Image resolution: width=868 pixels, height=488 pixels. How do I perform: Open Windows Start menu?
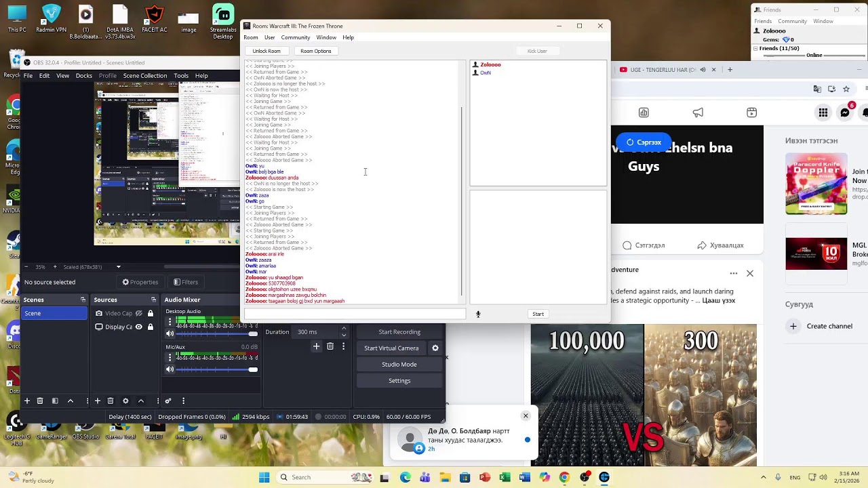click(264, 477)
